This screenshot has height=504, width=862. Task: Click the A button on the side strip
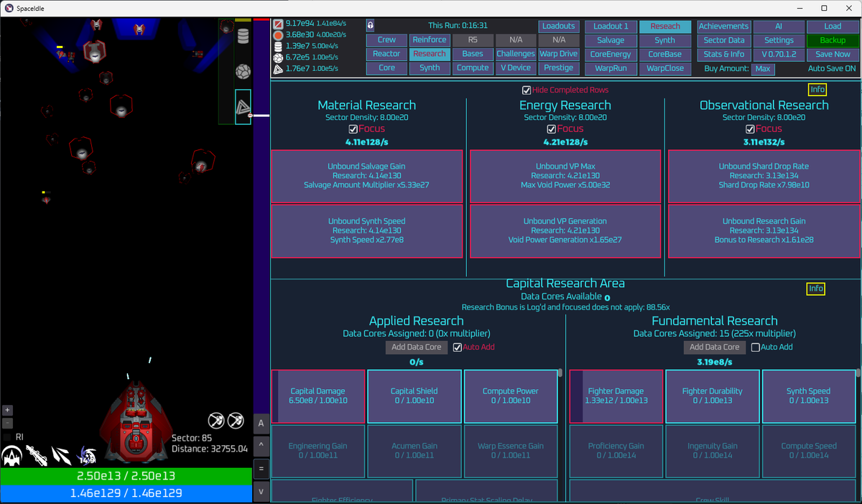(x=261, y=424)
